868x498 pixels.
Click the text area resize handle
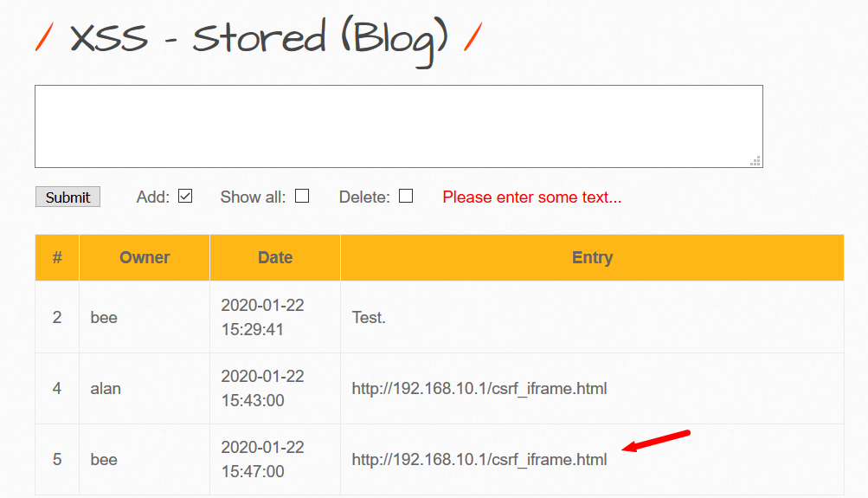click(x=755, y=160)
